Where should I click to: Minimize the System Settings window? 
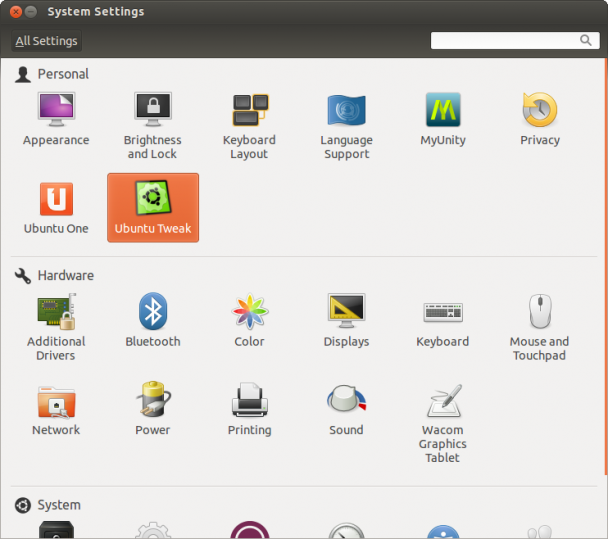[31, 12]
